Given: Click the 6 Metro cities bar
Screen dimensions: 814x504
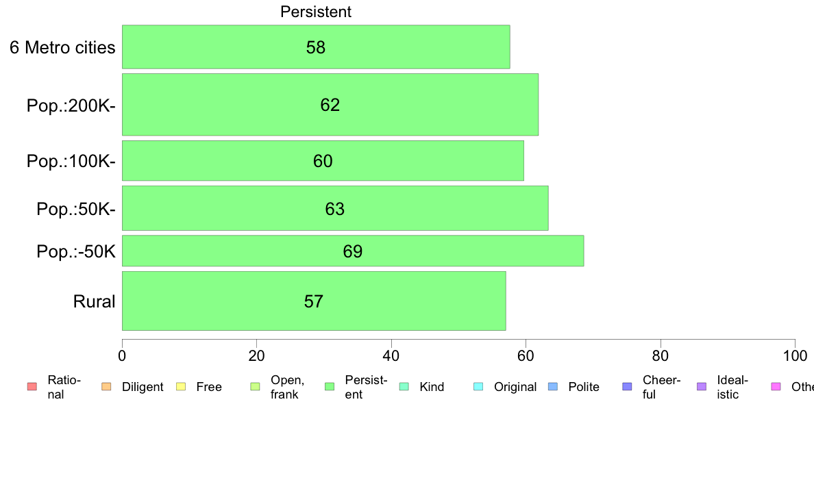Looking at the screenshot, I should pos(316,47).
